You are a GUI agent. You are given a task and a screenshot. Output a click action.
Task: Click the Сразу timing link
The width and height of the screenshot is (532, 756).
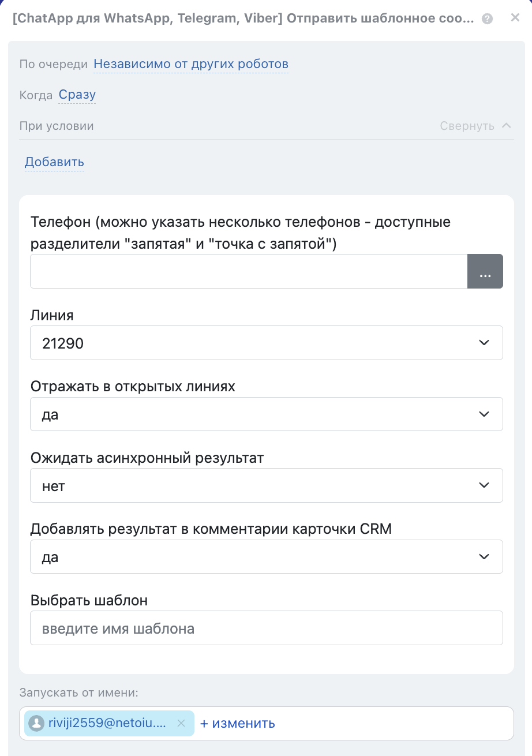point(77,95)
